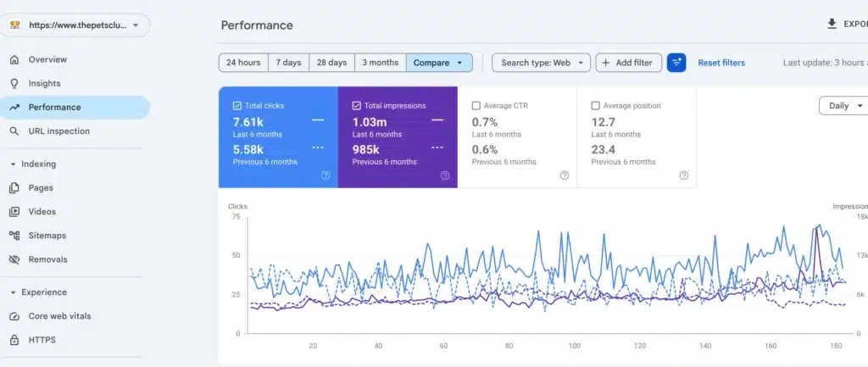This screenshot has width=868, height=367.
Task: Click the 985k previous impressions value
Action: pyautogui.click(x=366, y=149)
